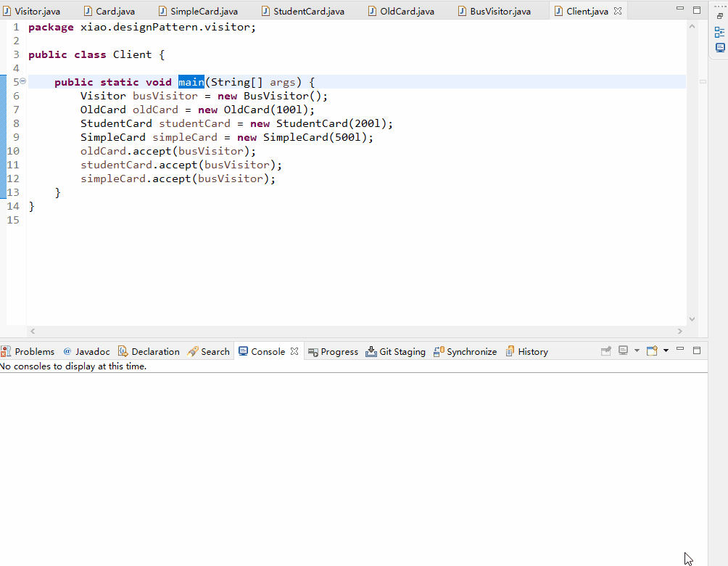Restore the minimized view stack in the right trim
Screen dimensions: 728x566
coord(719,16)
